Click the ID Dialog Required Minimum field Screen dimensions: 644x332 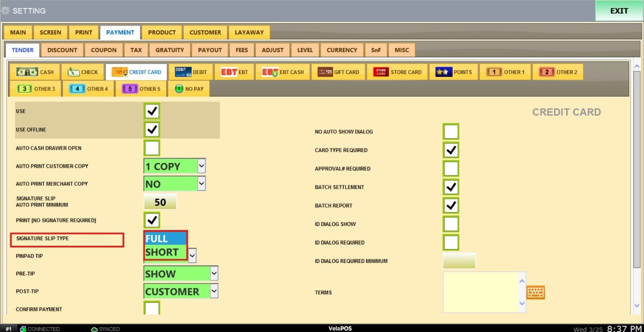459,261
